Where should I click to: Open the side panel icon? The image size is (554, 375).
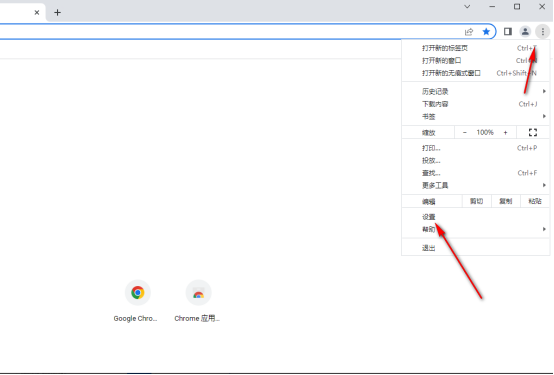coord(508,32)
